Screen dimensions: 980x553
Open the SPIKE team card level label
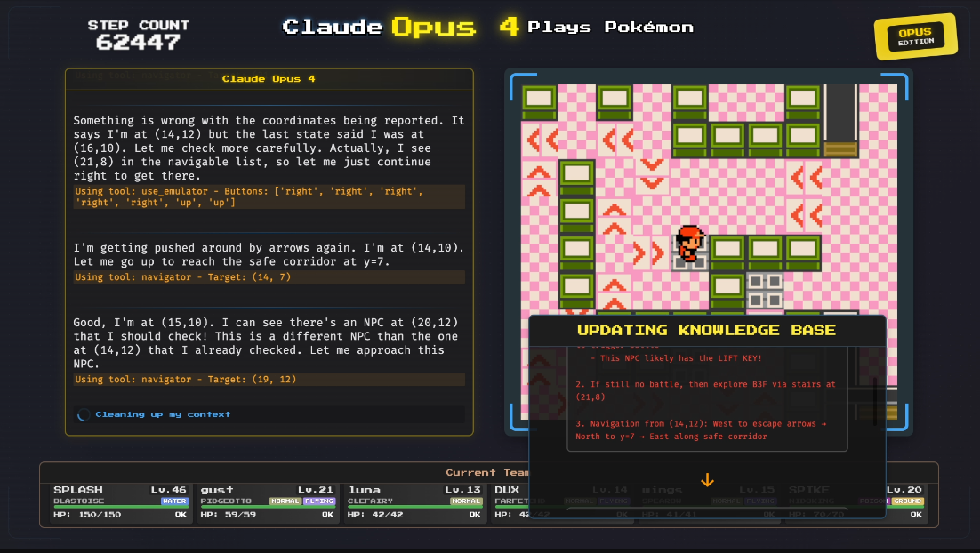point(904,490)
